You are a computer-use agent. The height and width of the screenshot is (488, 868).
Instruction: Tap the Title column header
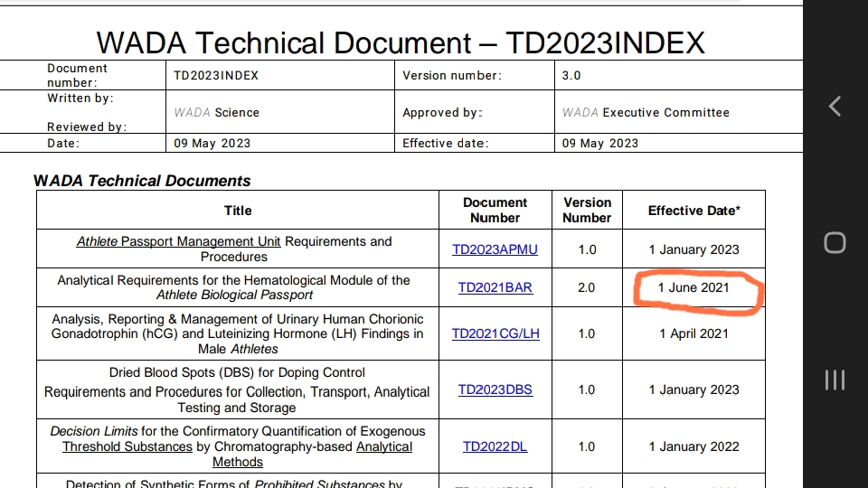(x=238, y=211)
